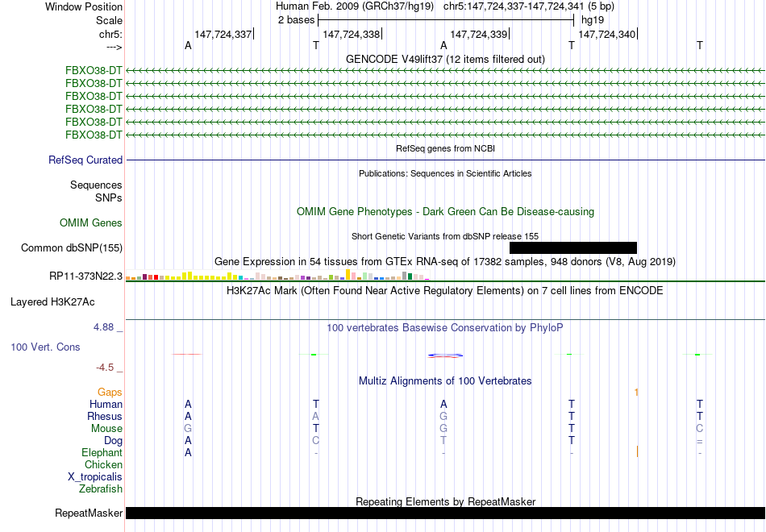
Task: Click the Rhesus alignment row label
Action: 105,416
